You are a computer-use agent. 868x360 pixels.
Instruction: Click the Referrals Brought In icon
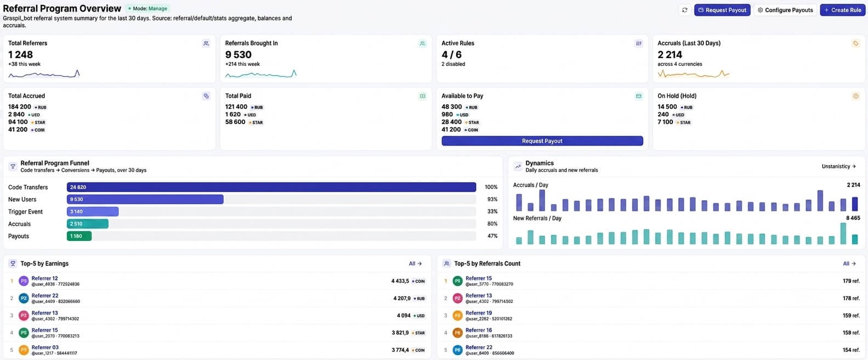tap(422, 43)
